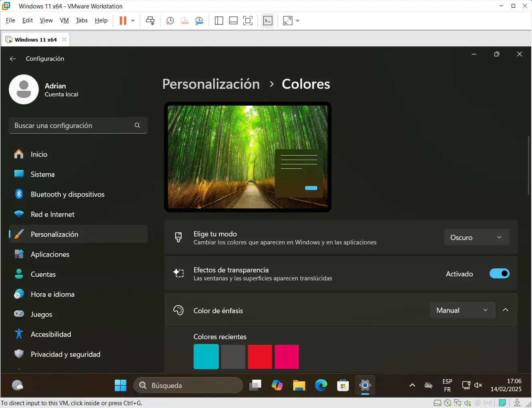Open the Help menu
This screenshot has width=532, height=408.
click(x=101, y=20)
